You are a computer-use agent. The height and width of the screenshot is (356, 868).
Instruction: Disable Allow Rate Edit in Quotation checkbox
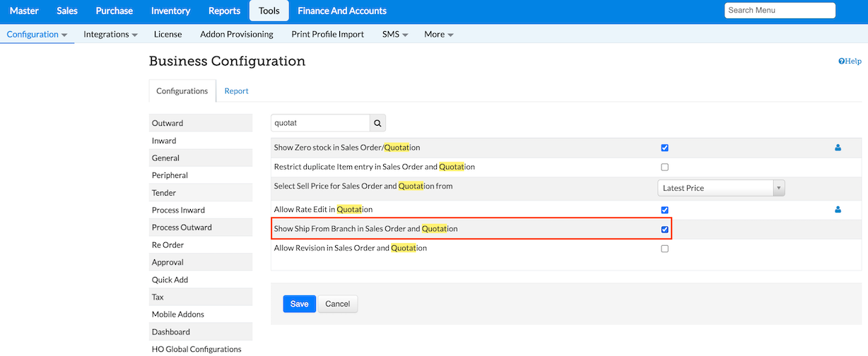pyautogui.click(x=664, y=210)
